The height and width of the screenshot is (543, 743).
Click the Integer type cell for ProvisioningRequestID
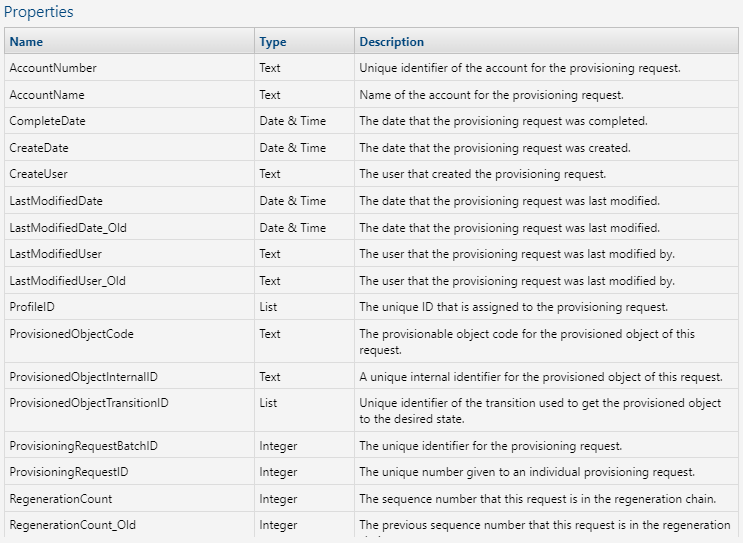(278, 472)
